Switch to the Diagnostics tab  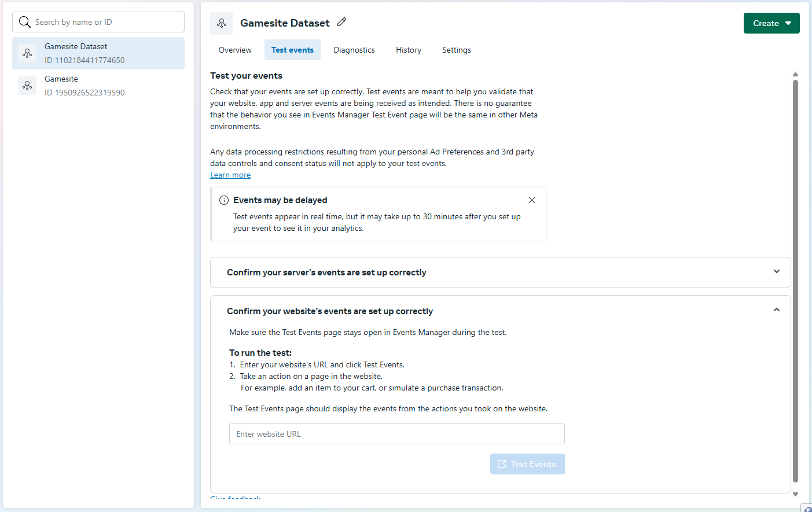[354, 50]
